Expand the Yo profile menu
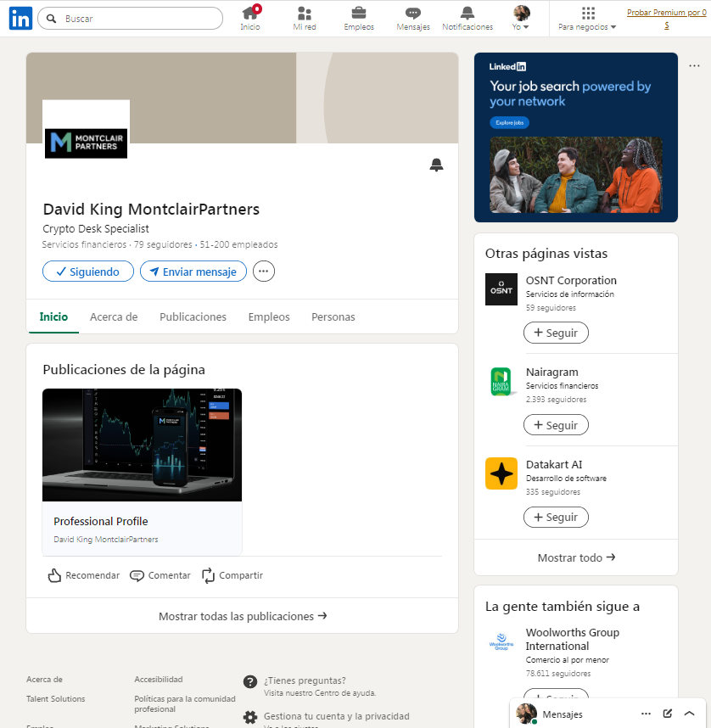Viewport: 711px width, 728px height. pyautogui.click(x=521, y=19)
